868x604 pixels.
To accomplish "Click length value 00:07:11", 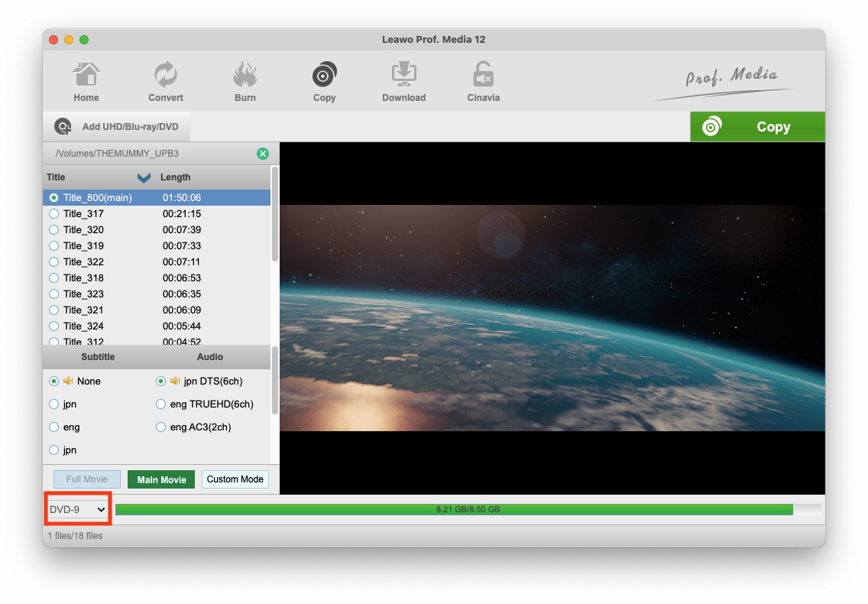I will click(182, 262).
